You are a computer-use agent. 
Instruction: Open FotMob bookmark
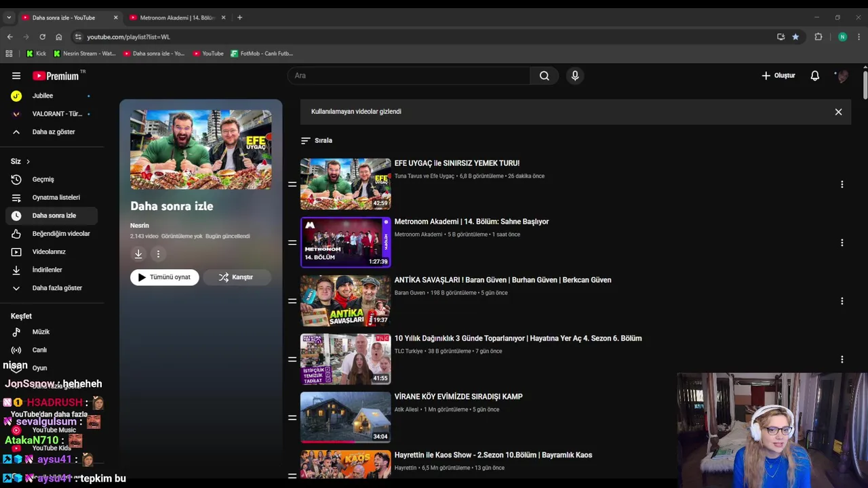tap(262, 54)
